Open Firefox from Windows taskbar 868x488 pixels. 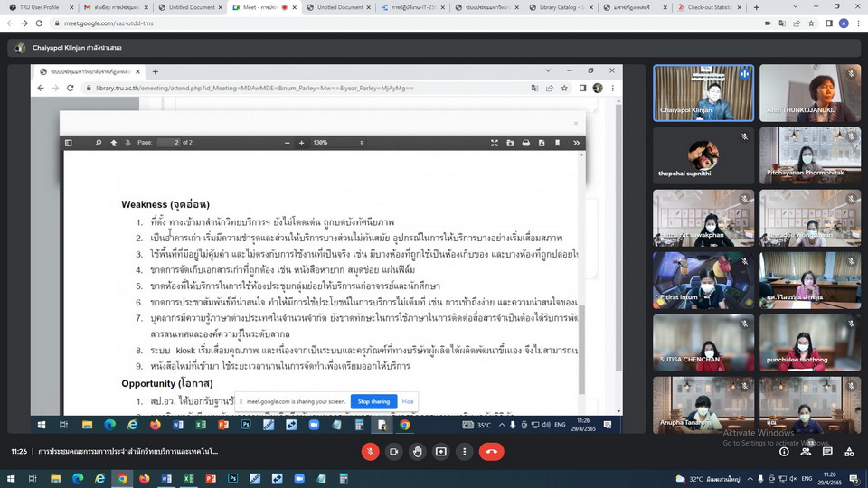pyautogui.click(x=145, y=479)
